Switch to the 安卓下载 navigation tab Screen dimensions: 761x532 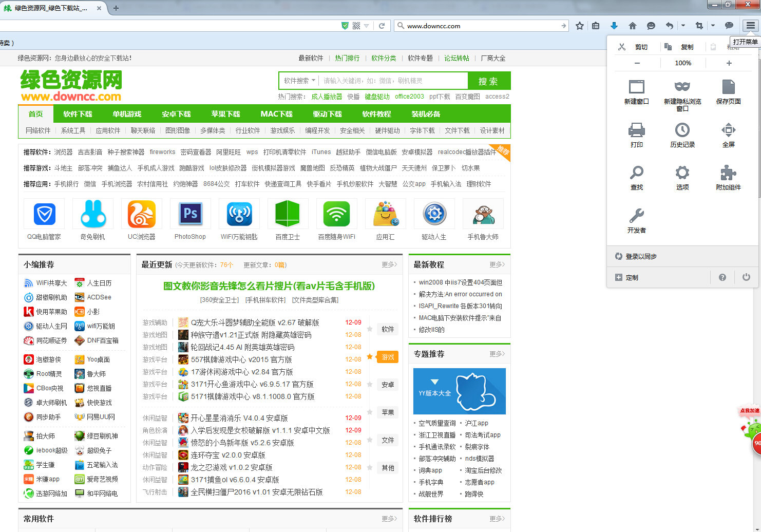pyautogui.click(x=176, y=114)
